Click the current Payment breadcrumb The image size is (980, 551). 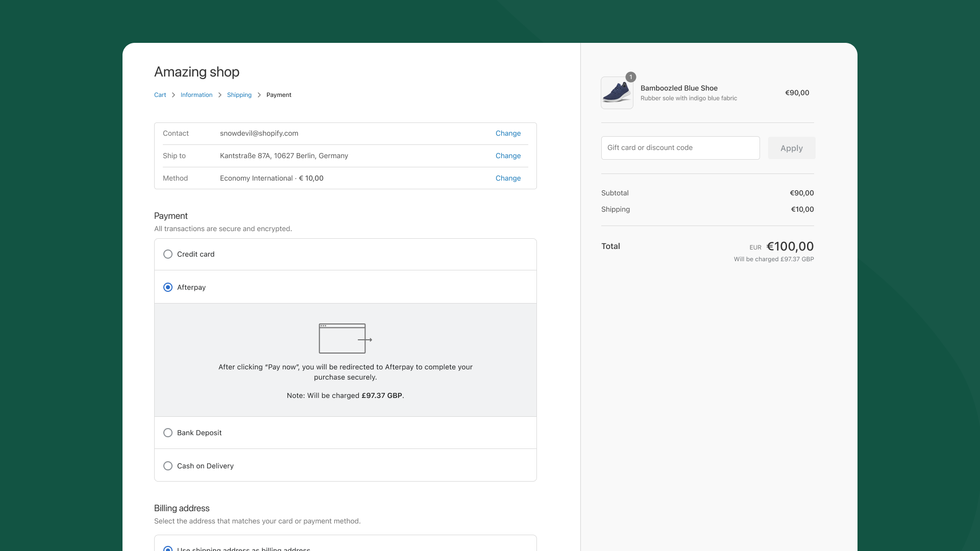click(x=279, y=95)
